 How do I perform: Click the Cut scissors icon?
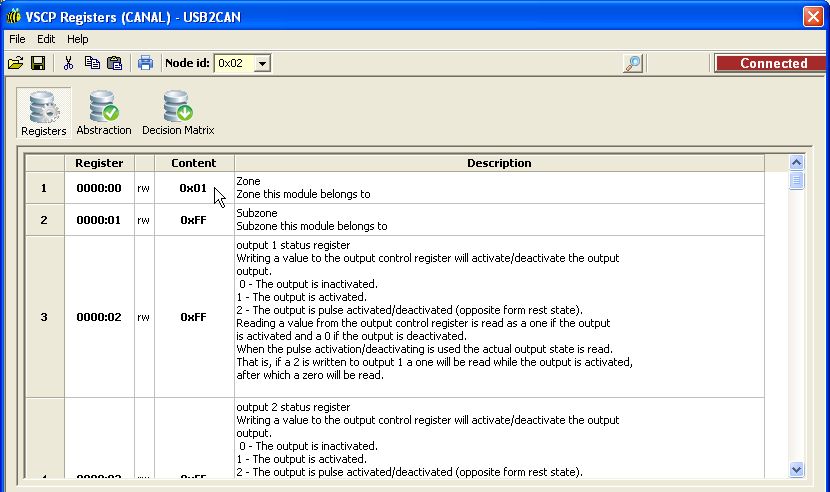point(68,63)
